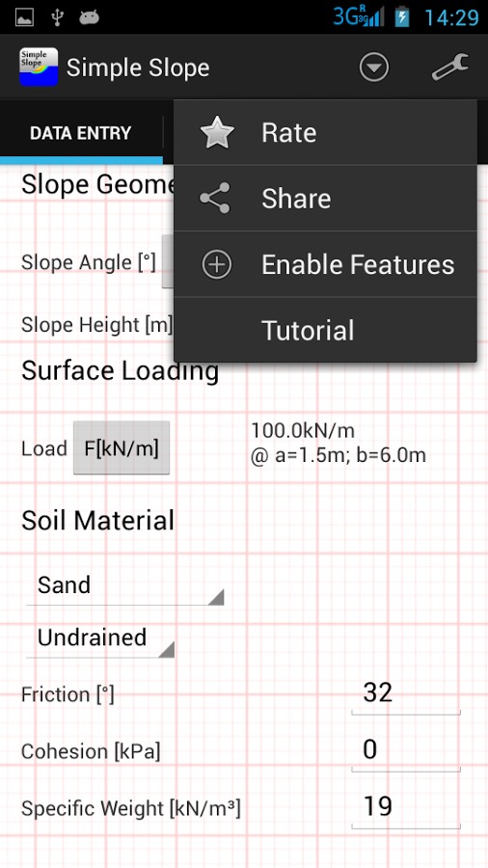Tap the USB icon in status bar
The height and width of the screenshot is (868, 488).
coord(57,17)
